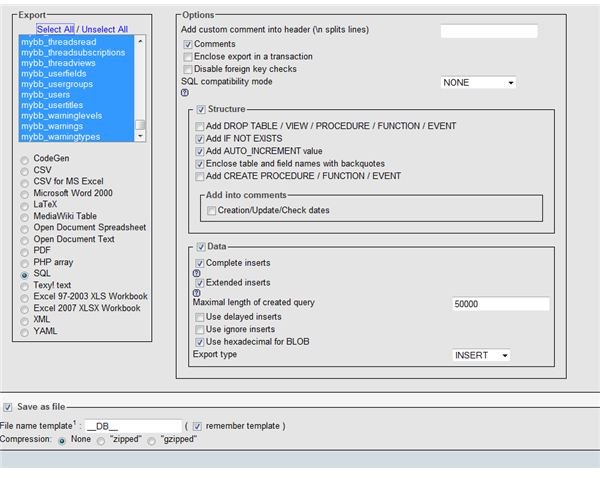Choose Excel 97-2003 XLS Workbook format
Image resolution: width=600 pixels, height=478 pixels.
(24, 298)
